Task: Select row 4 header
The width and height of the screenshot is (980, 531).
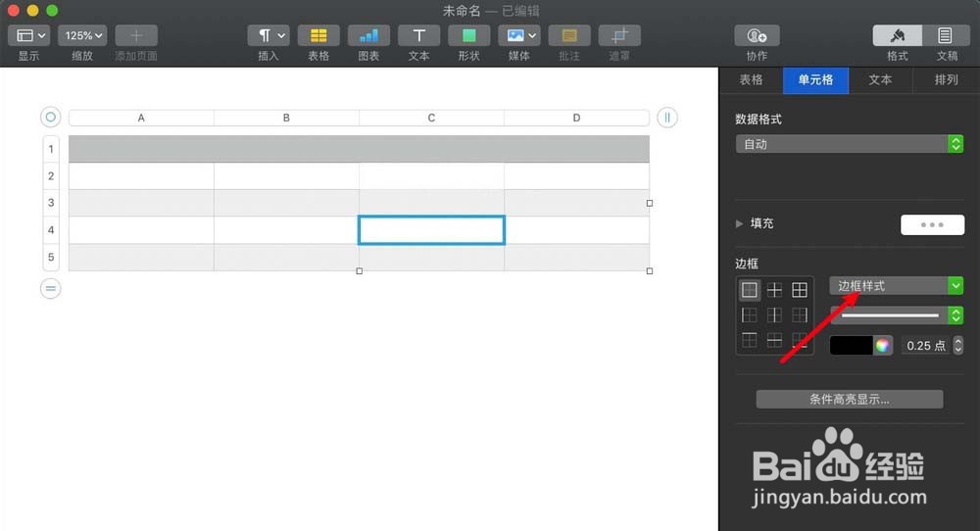Action: [51, 230]
